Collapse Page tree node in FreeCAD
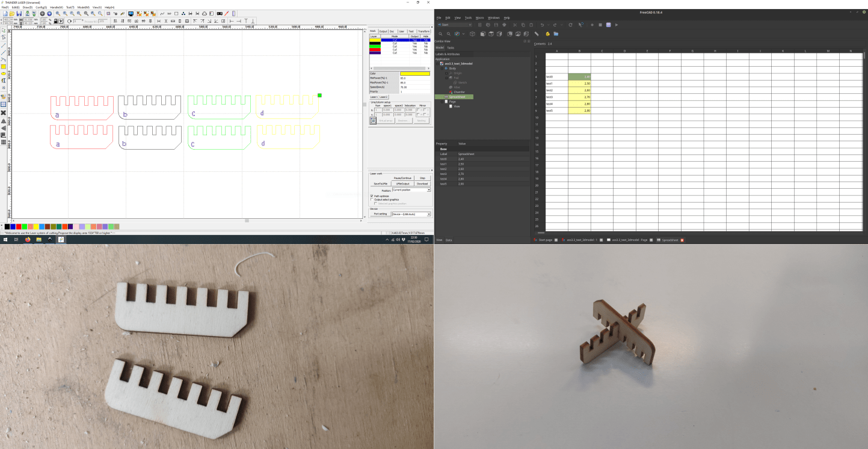868x449 pixels. pos(442,102)
